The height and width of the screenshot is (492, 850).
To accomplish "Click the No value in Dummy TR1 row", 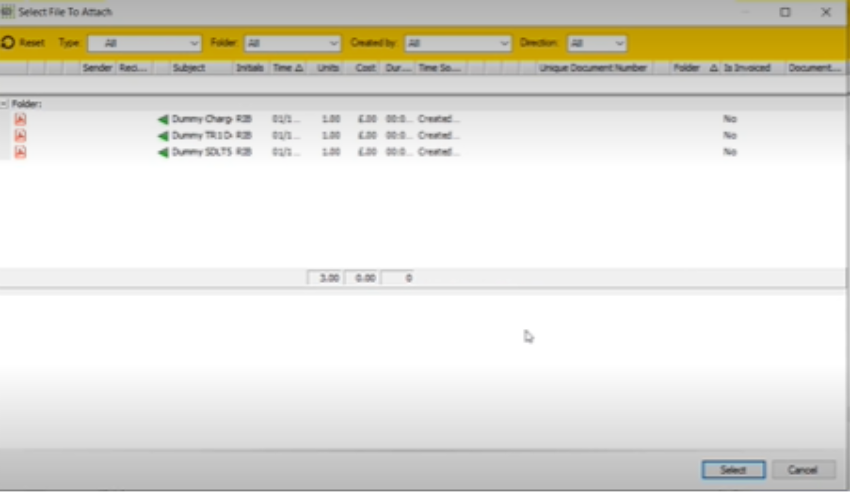I will click(730, 135).
